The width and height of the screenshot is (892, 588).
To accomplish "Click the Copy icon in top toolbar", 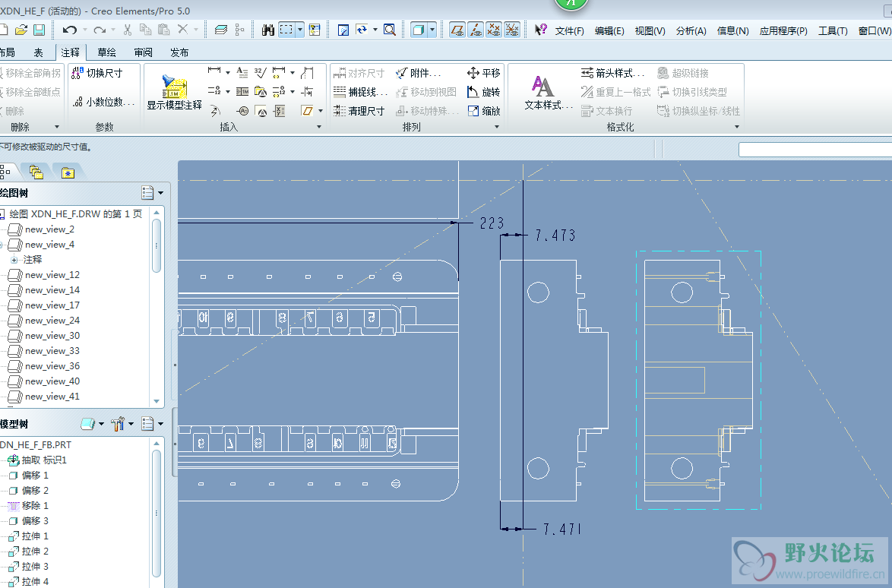I will coord(146,30).
